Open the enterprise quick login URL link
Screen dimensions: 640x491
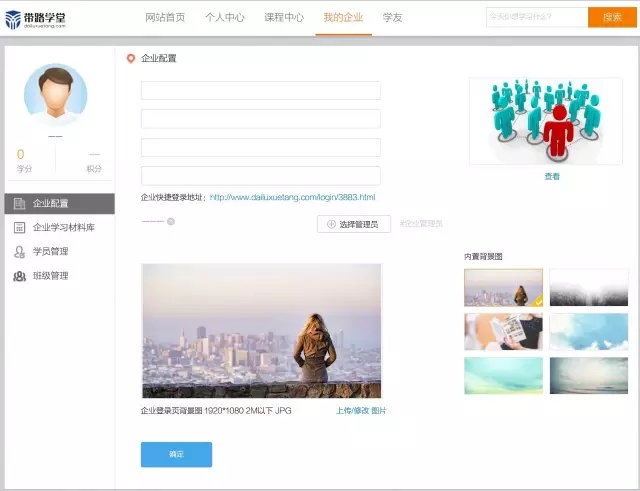(x=292, y=198)
